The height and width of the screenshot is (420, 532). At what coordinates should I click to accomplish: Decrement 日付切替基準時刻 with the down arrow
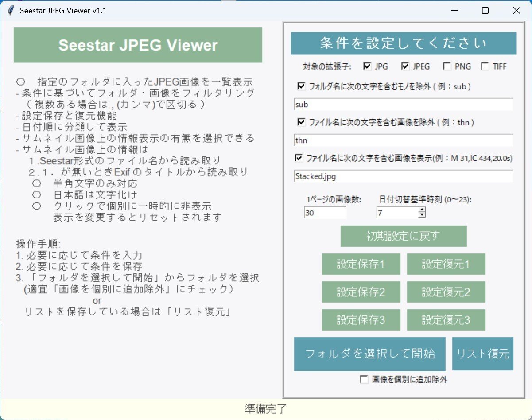(422, 215)
